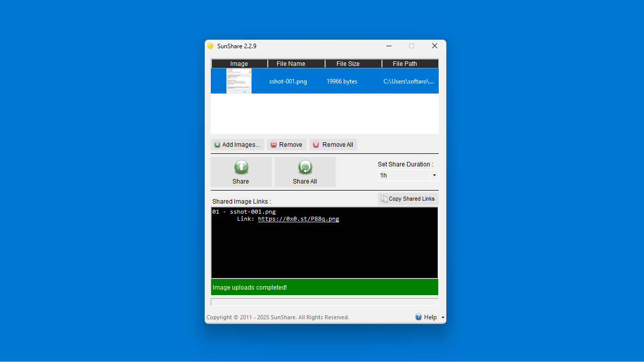The width and height of the screenshot is (644, 362).
Task: Click the Image column header
Action: (239, 64)
